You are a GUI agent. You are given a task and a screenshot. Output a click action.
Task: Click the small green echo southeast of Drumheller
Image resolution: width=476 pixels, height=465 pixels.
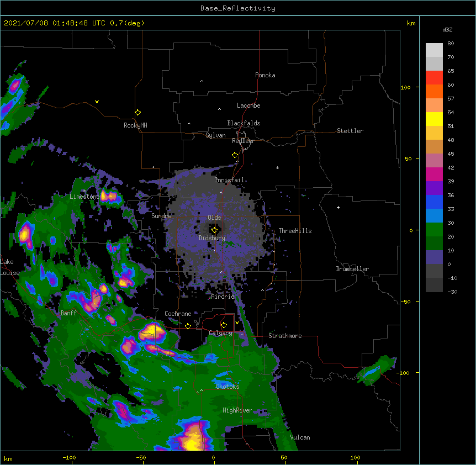[376, 371]
